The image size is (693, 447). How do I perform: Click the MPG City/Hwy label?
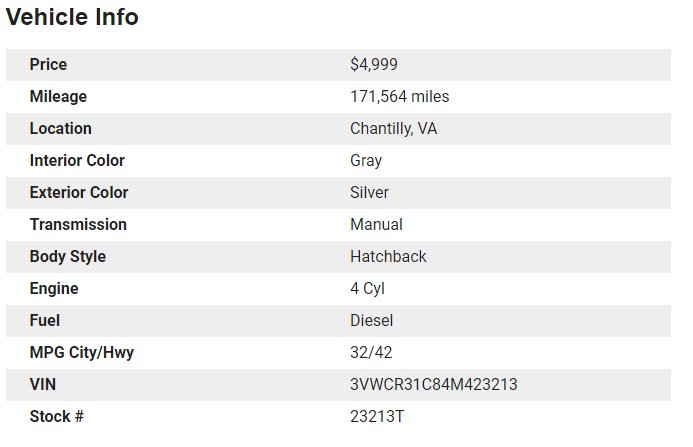(x=82, y=353)
